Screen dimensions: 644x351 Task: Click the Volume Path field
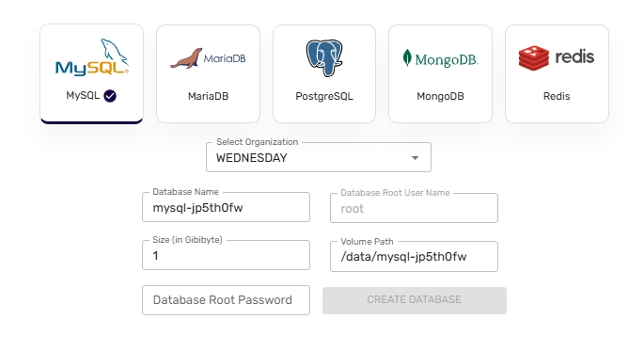(414, 257)
